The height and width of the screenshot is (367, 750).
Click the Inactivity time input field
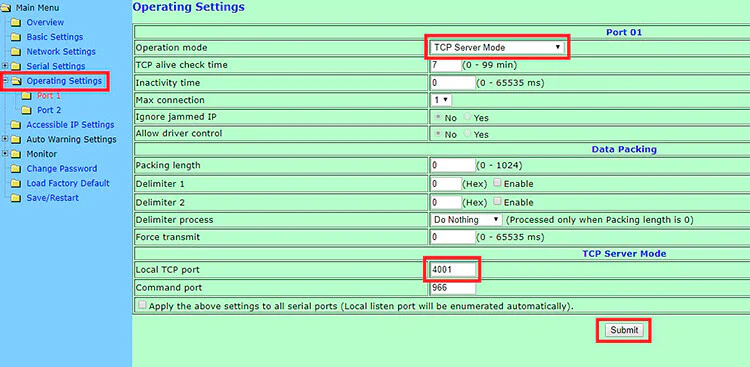pyautogui.click(x=453, y=82)
